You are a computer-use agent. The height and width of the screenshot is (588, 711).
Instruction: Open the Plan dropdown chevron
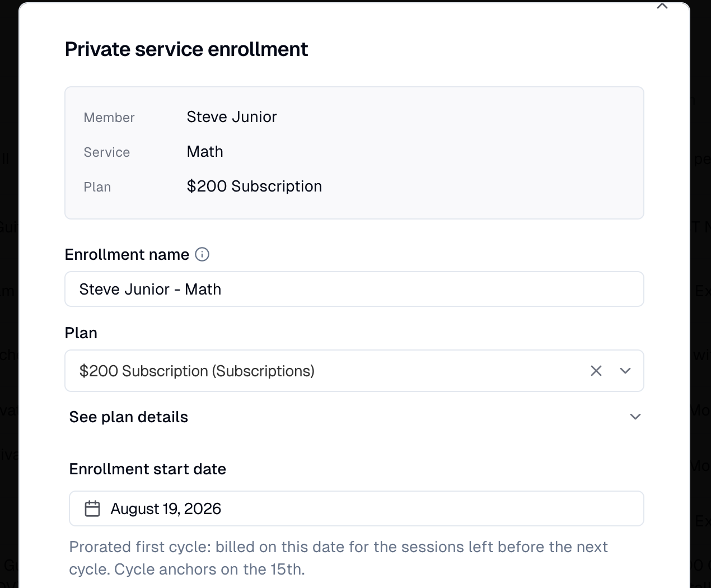625,371
